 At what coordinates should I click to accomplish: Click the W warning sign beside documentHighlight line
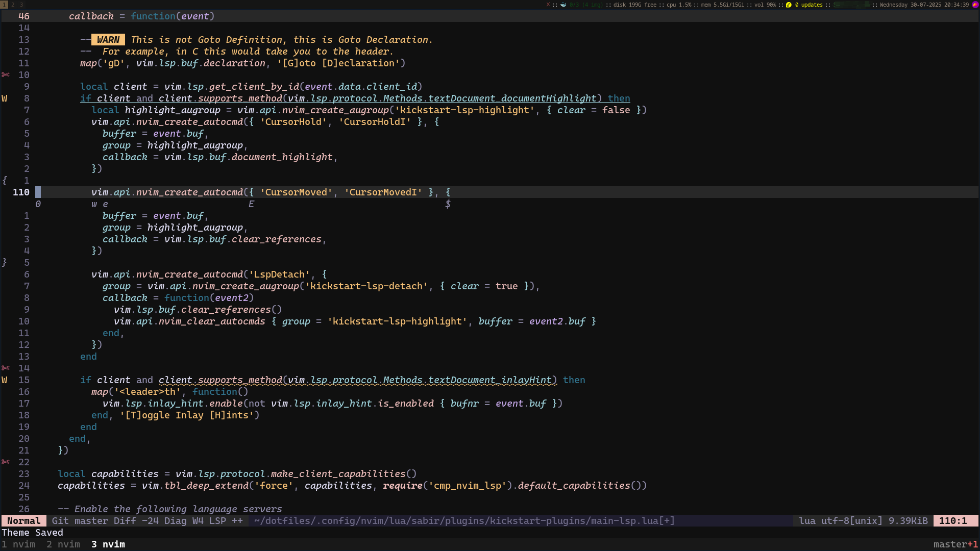point(5,98)
